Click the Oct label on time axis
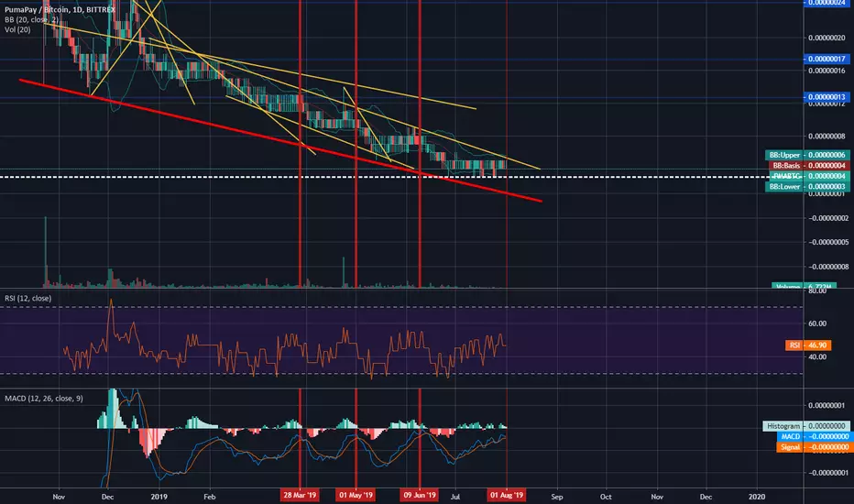 click(x=606, y=497)
